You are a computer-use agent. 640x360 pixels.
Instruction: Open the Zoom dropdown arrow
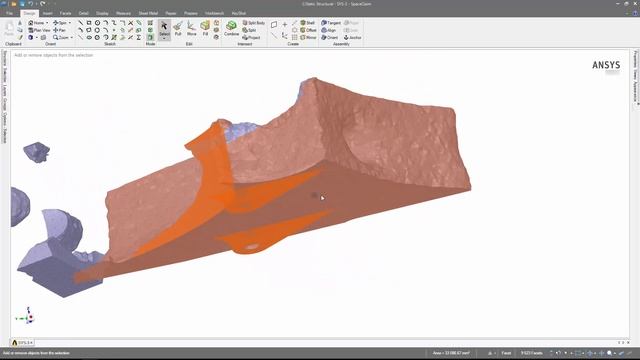71,38
